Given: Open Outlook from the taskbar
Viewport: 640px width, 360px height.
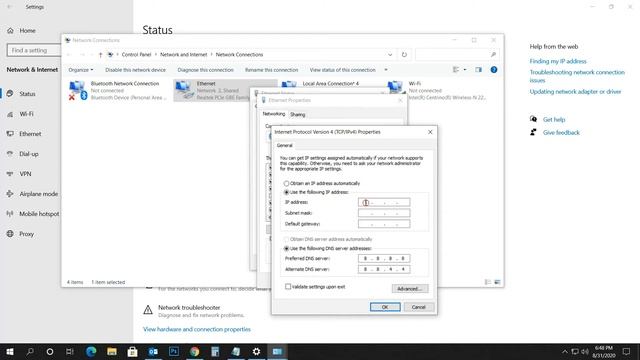Looking at the screenshot, I should coord(153,351).
